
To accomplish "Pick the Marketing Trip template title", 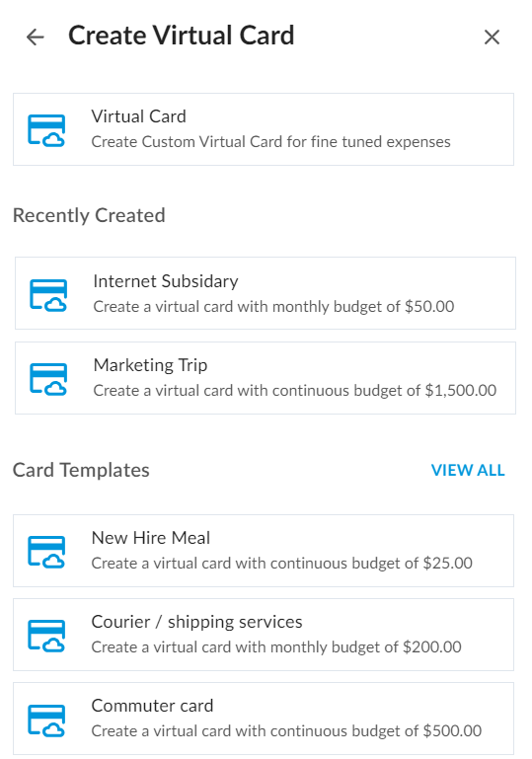I will pyautogui.click(x=150, y=365).
